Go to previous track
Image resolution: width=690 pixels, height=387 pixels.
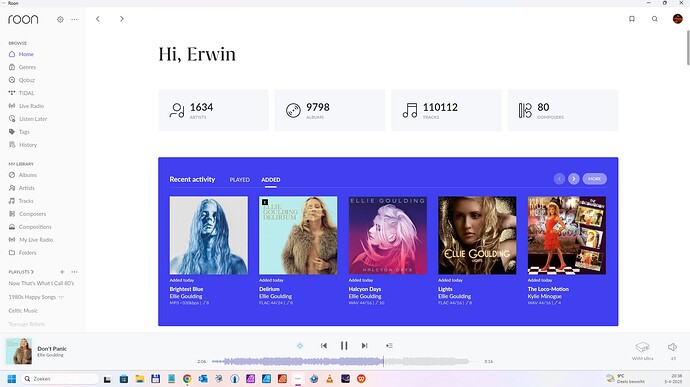[324, 346]
